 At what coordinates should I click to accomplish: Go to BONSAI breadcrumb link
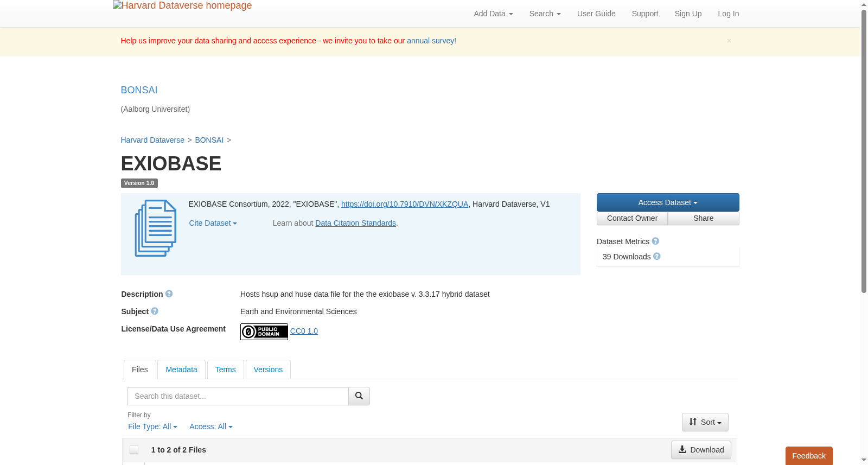click(x=209, y=140)
